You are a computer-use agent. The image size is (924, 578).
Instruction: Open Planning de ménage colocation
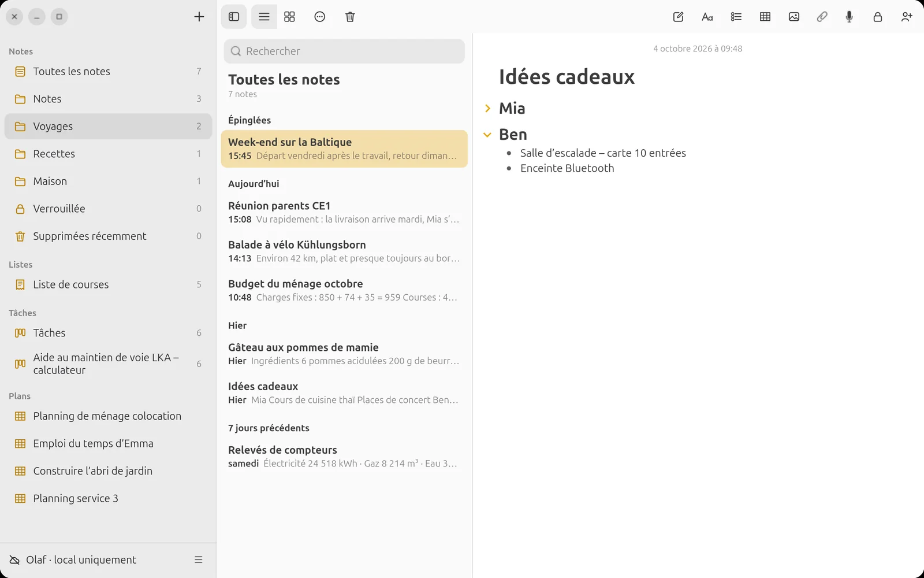pyautogui.click(x=109, y=416)
